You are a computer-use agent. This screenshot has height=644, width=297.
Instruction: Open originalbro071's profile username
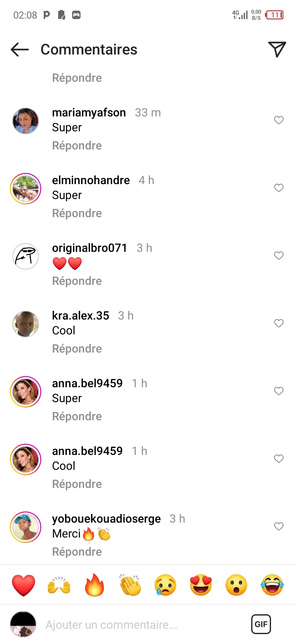90,248
